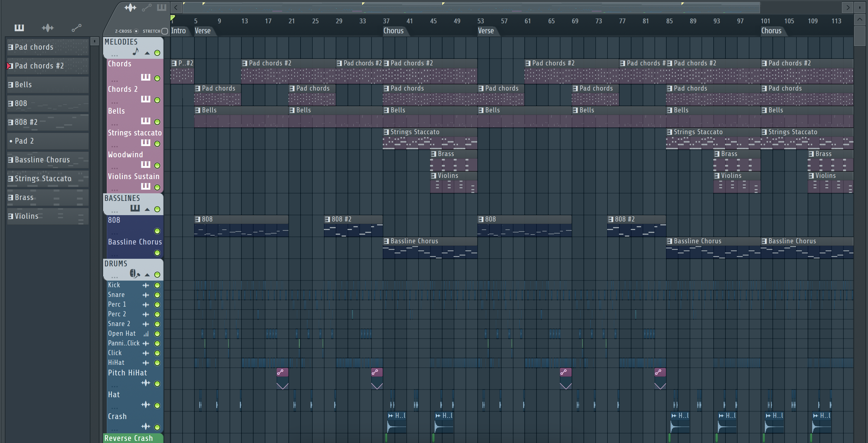Open the menu of the first Brass clip
The image size is (868, 443).
coord(434,154)
